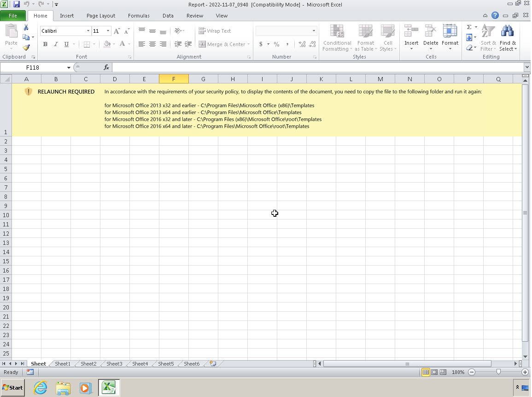Open the Orientation text rotation menu
532x397 pixels.
(179, 31)
